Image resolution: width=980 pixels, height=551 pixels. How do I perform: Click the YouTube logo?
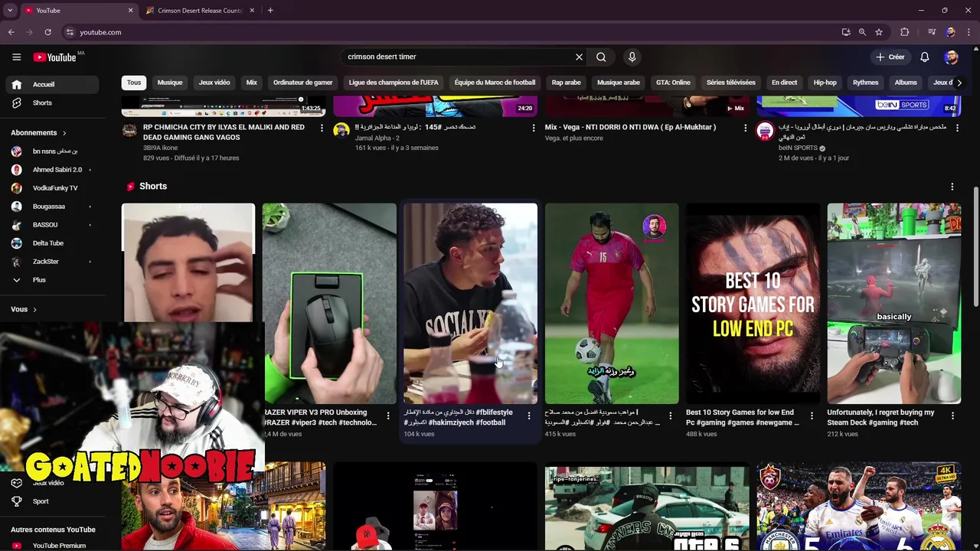(55, 57)
